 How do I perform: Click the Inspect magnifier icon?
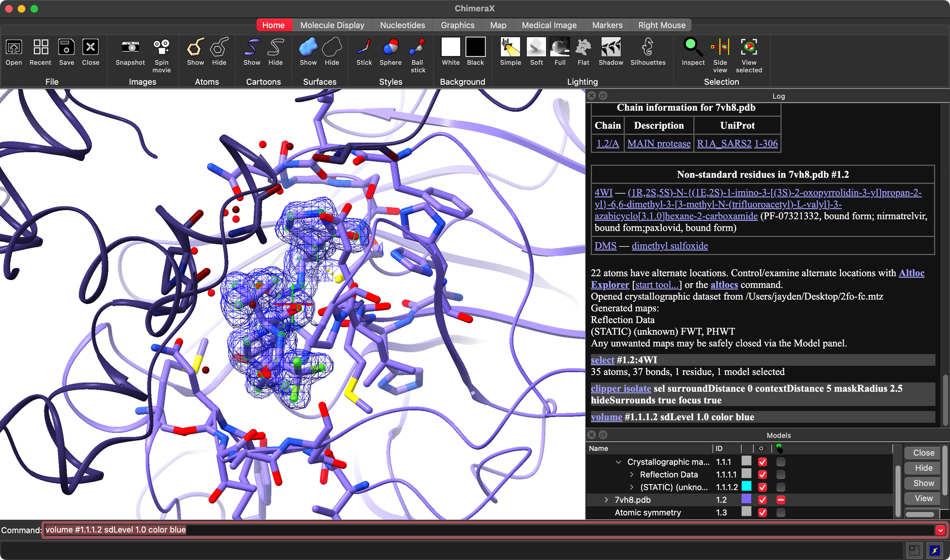pyautogui.click(x=693, y=47)
